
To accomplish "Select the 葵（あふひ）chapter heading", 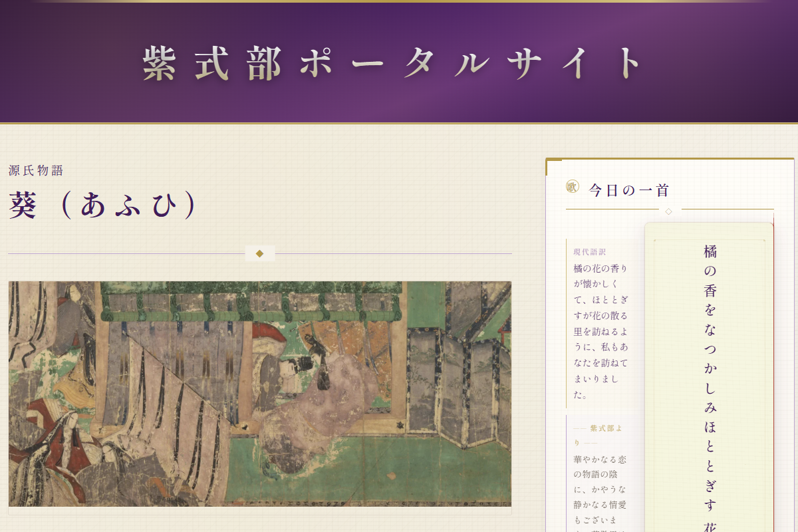I will tap(103, 205).
